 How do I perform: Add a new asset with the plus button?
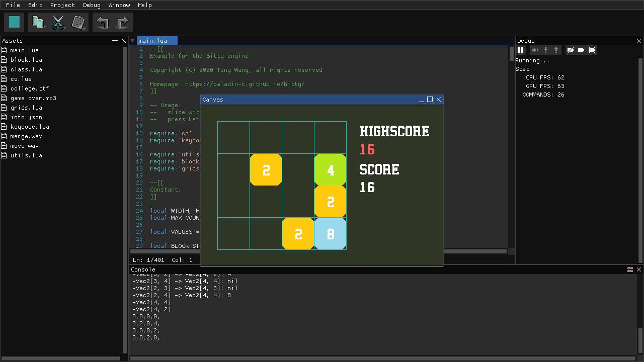tap(115, 40)
